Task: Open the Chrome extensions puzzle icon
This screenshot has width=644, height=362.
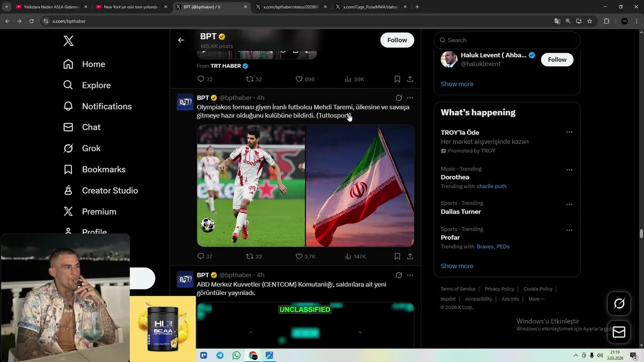Action: click(x=606, y=21)
